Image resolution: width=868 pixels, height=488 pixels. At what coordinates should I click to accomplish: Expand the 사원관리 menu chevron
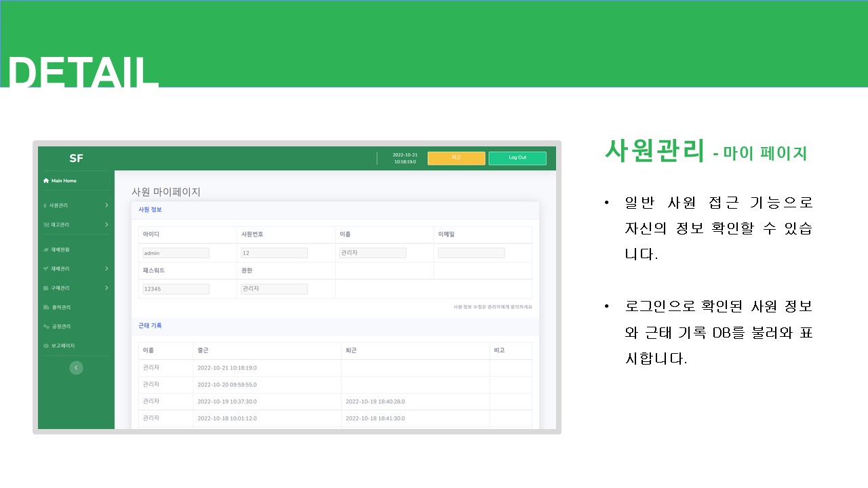106,205
